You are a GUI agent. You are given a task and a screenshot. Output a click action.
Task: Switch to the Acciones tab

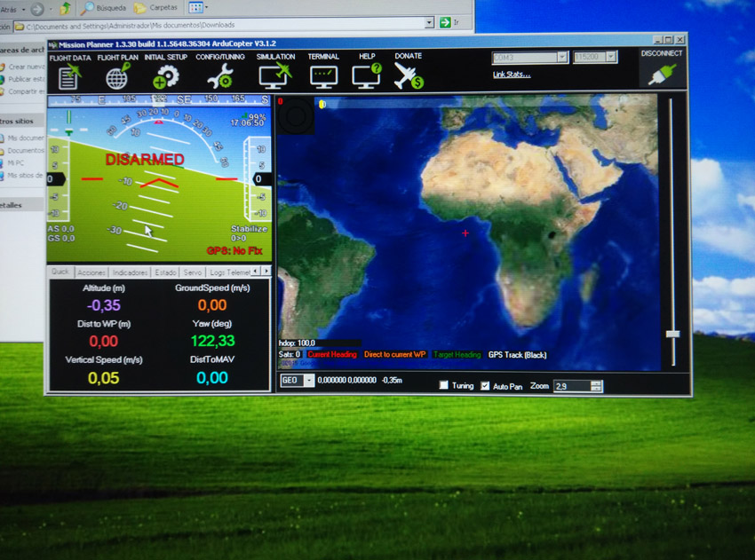(x=91, y=272)
